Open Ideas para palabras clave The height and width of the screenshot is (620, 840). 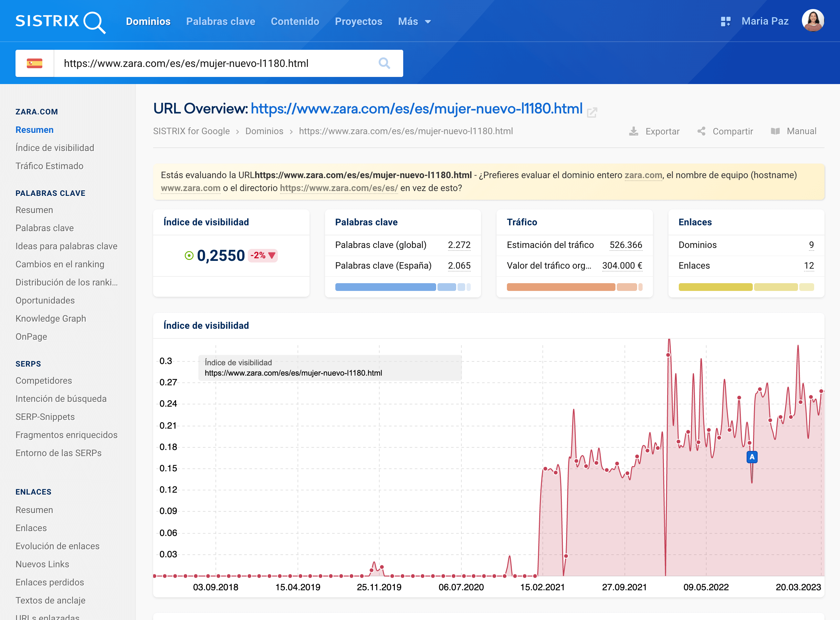66,246
